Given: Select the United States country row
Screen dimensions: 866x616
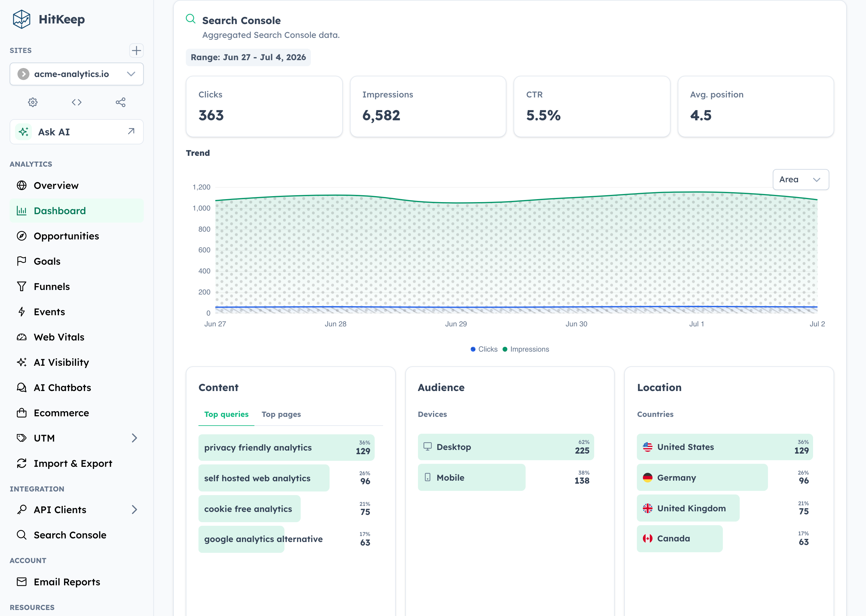Looking at the screenshot, I should click(x=725, y=447).
